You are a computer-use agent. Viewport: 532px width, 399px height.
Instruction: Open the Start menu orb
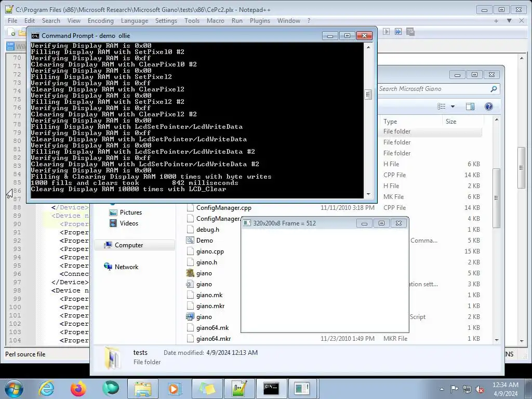tap(14, 389)
